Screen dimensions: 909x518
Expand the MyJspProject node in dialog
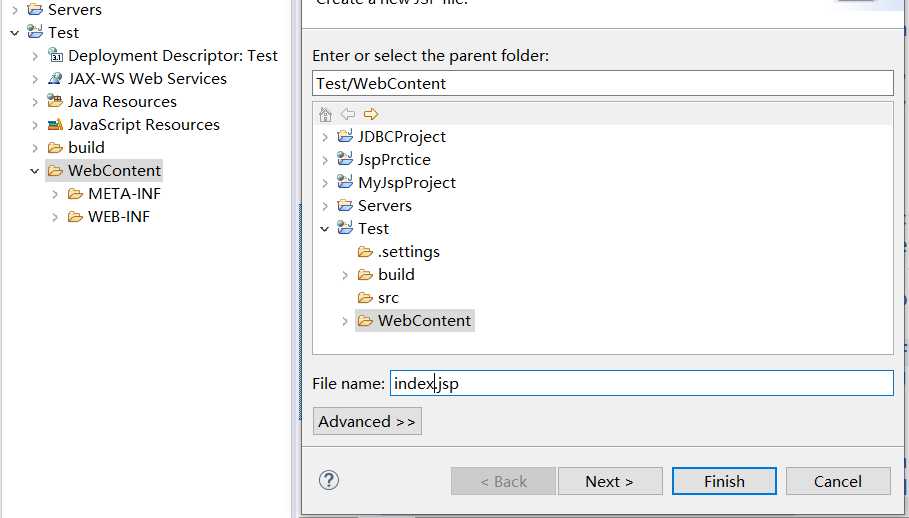(x=325, y=183)
